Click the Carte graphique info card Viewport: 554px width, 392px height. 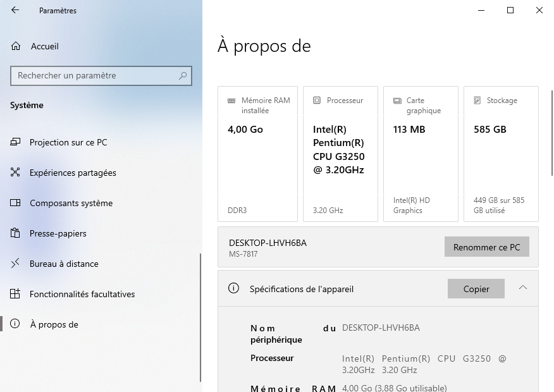[x=421, y=154]
